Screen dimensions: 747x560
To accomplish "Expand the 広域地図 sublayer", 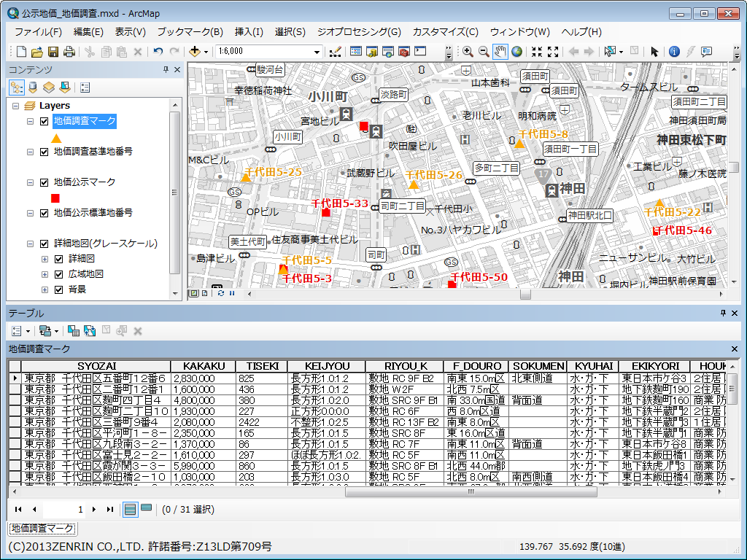I will pyautogui.click(x=44, y=274).
